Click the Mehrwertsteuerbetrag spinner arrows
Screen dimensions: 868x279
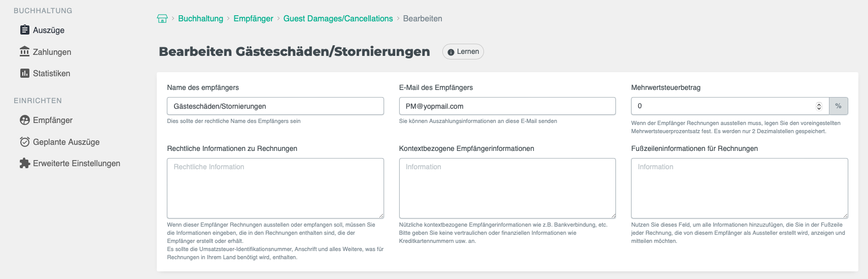819,106
